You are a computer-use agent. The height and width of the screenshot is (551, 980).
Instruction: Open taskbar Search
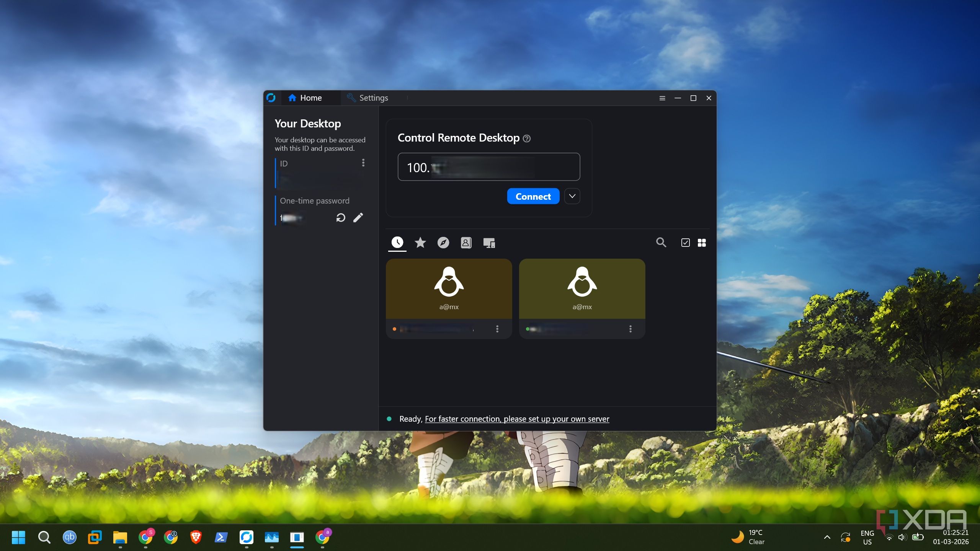pos(44,537)
